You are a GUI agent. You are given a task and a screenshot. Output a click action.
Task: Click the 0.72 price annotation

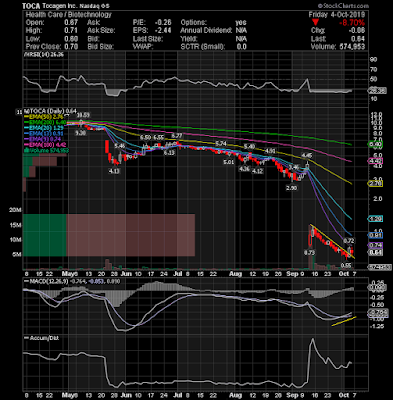(x=348, y=241)
